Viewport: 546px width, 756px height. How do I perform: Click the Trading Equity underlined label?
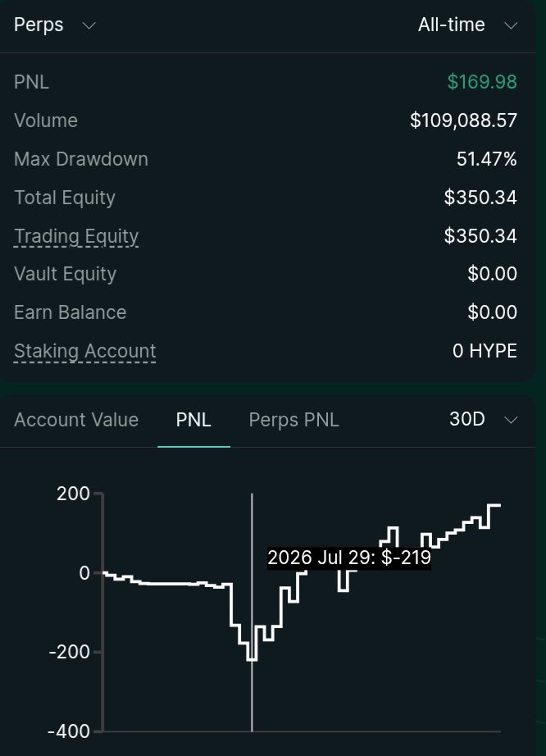point(76,236)
